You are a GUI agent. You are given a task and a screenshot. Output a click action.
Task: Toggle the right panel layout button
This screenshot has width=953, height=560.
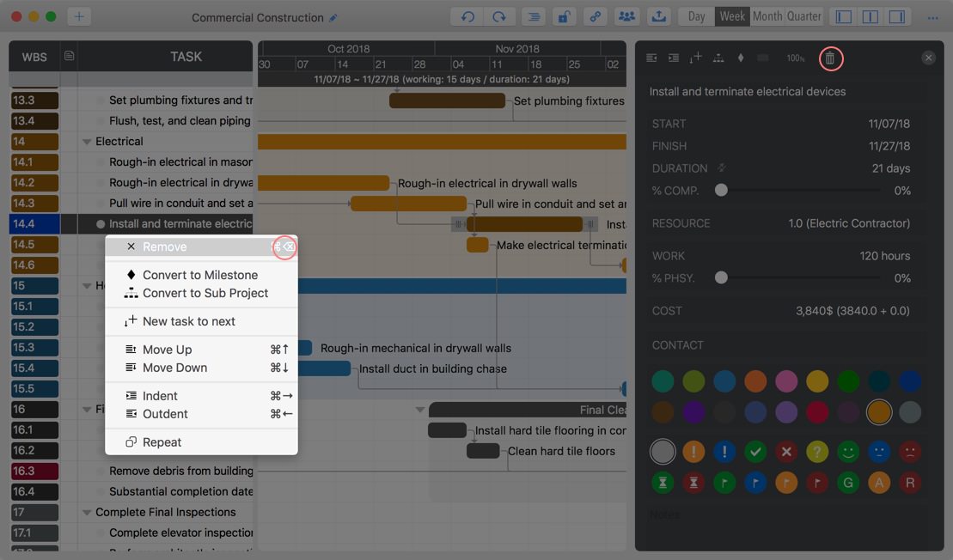click(x=896, y=16)
